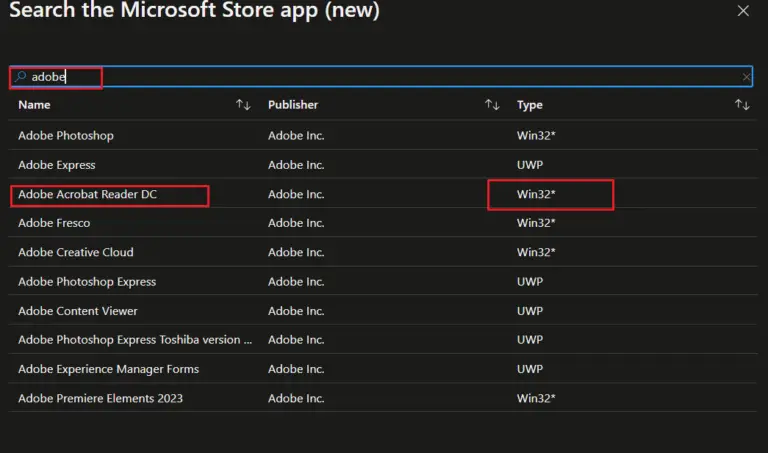Sort by Publisher column arrows
Viewport: 768px width, 453px height.
point(492,105)
